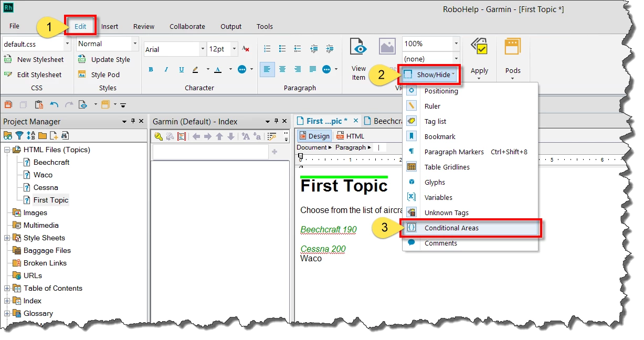Open the Beechcraft 190 link
The height and width of the screenshot is (340, 644).
coord(329,229)
